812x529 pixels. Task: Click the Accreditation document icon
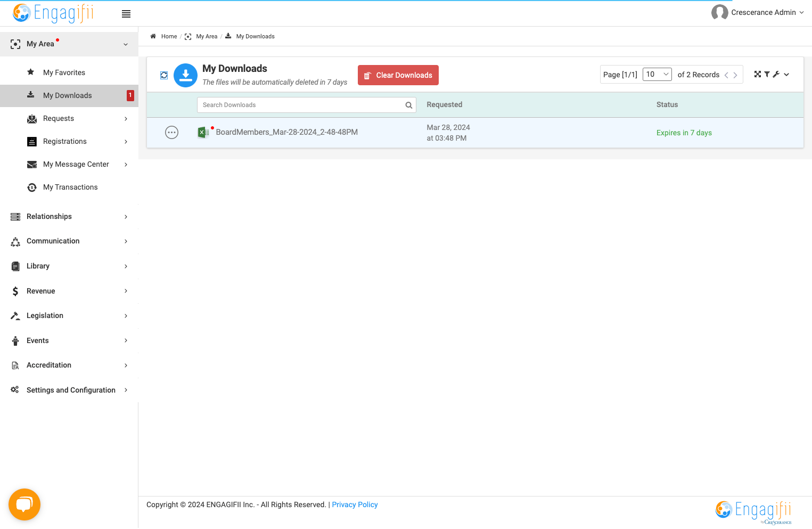(x=15, y=365)
